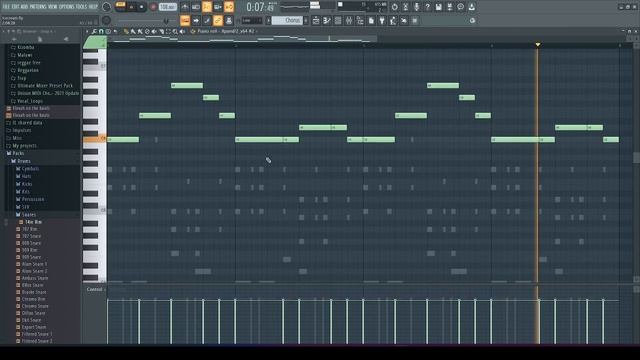Disable the highlighted countdown before recording
The height and width of the screenshot is (360, 640).
tap(207, 7)
